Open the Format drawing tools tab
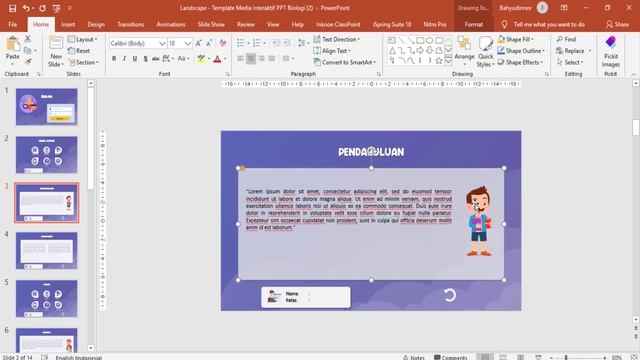This screenshot has height=360, width=640. [x=473, y=24]
